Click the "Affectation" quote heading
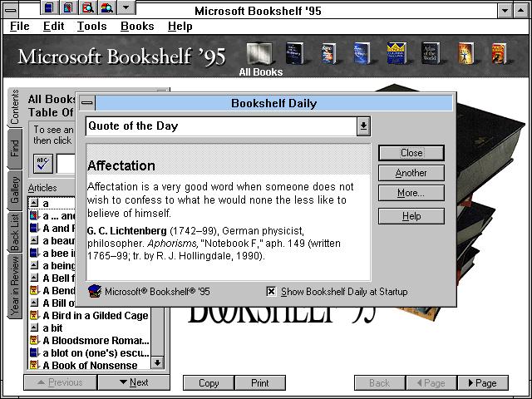The image size is (532, 399). 121,165
